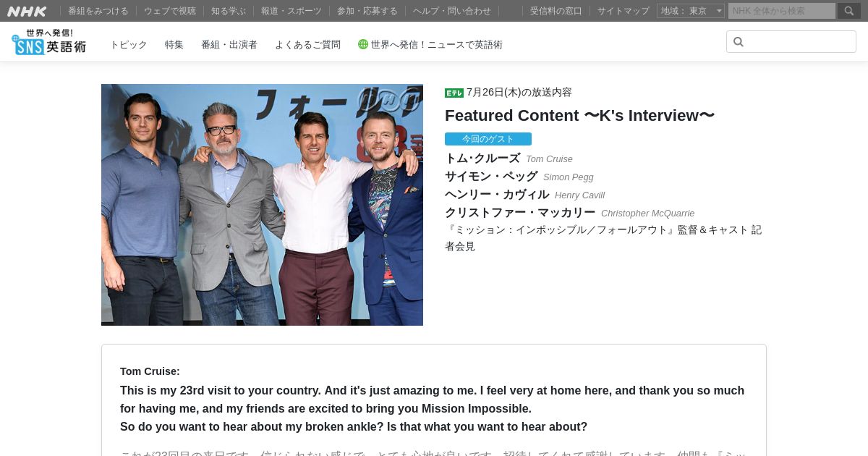Click the globe icon beside ニュースで英語術

tap(363, 44)
